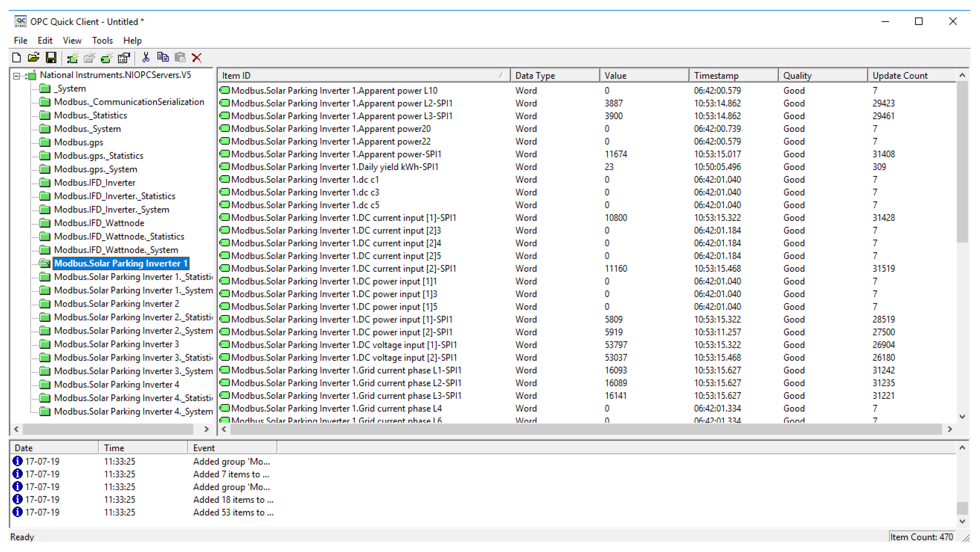The image size is (980, 552).
Task: Click the New document toolbar icon
Action: (16, 57)
